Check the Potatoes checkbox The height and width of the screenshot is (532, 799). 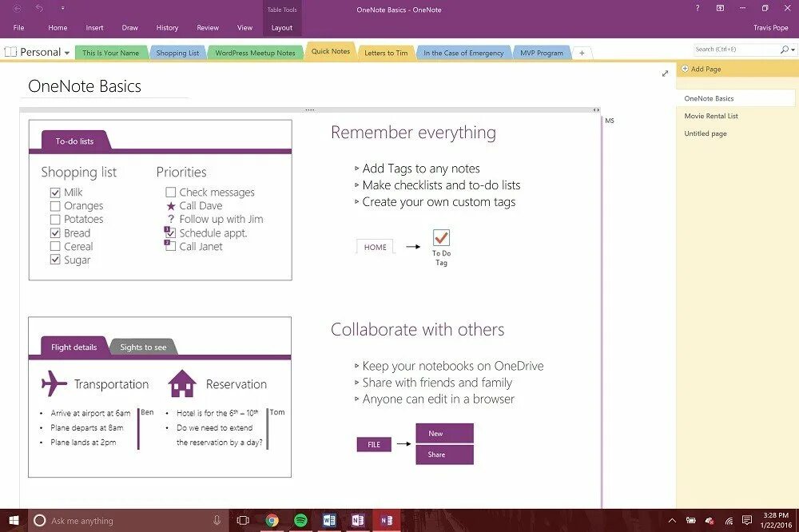point(55,220)
